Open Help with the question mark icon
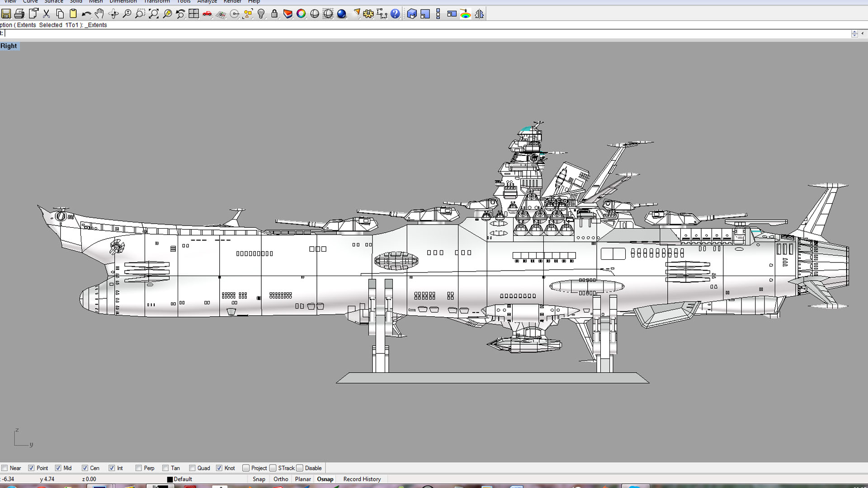 [x=396, y=14]
